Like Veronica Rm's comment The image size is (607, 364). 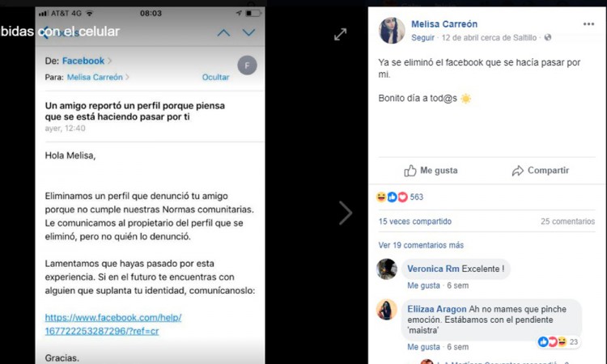(x=423, y=286)
